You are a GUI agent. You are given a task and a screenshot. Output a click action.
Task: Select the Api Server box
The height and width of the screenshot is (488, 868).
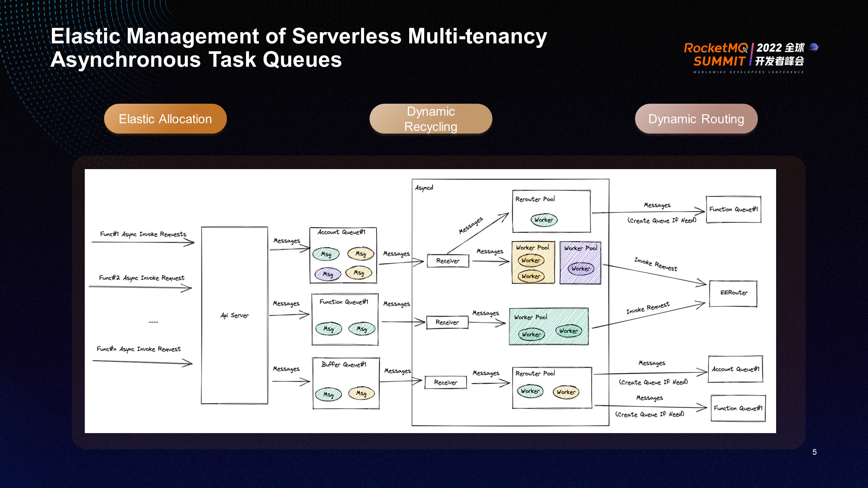point(235,315)
